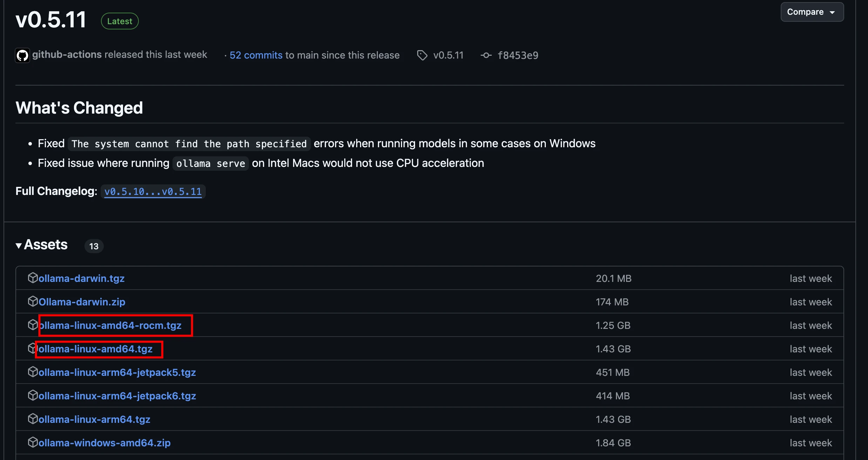Open the v0.5.10...v0.5.11 changelog link
The height and width of the screenshot is (460, 868).
pyautogui.click(x=153, y=191)
